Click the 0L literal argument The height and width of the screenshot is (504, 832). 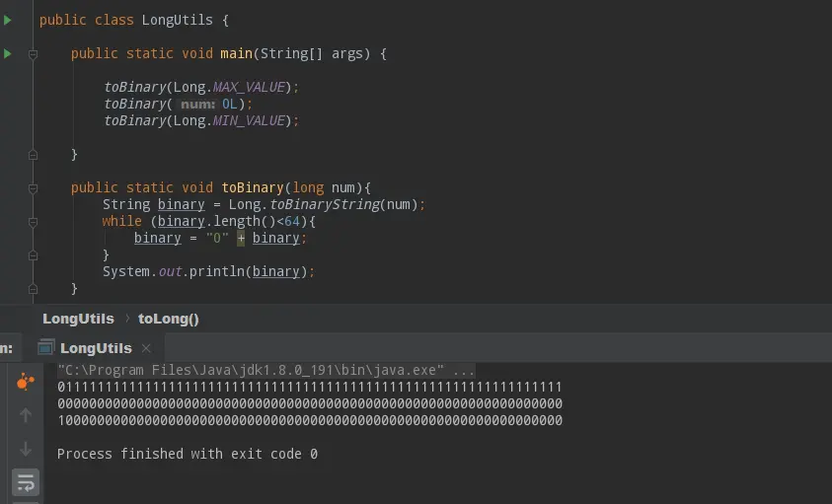click(x=229, y=104)
